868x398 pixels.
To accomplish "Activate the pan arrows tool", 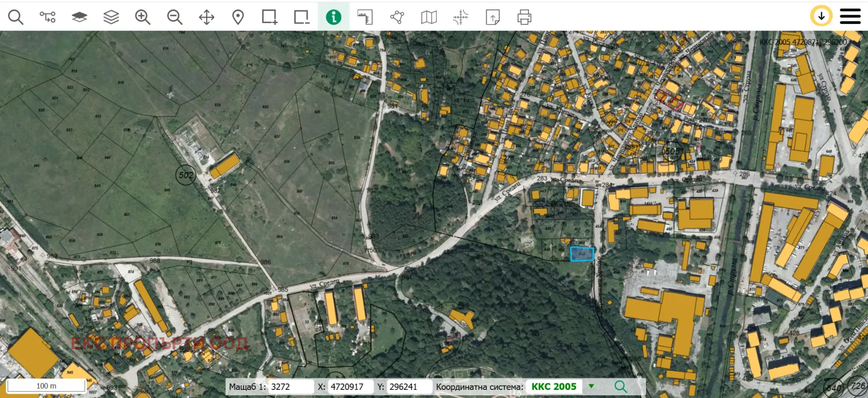I will coord(207,17).
